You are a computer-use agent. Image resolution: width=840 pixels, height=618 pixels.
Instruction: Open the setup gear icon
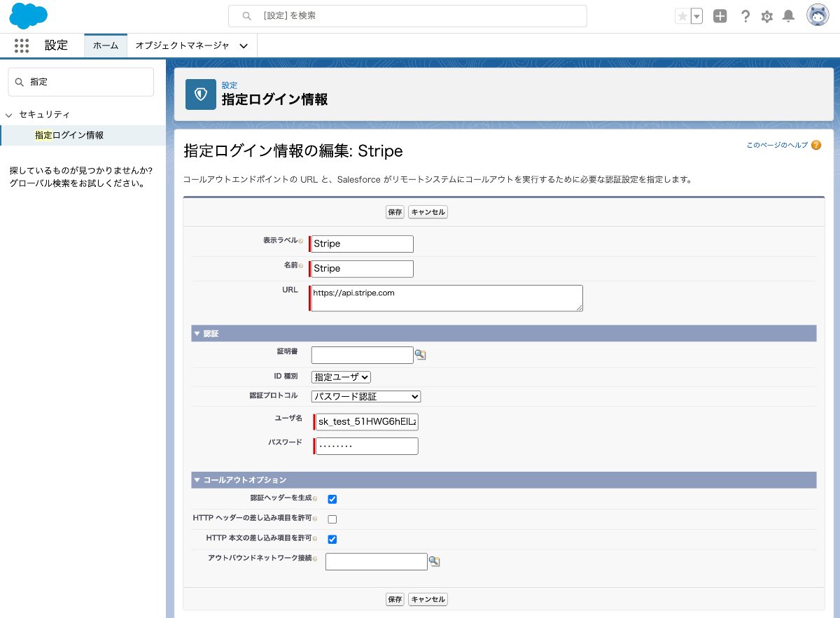point(767,16)
